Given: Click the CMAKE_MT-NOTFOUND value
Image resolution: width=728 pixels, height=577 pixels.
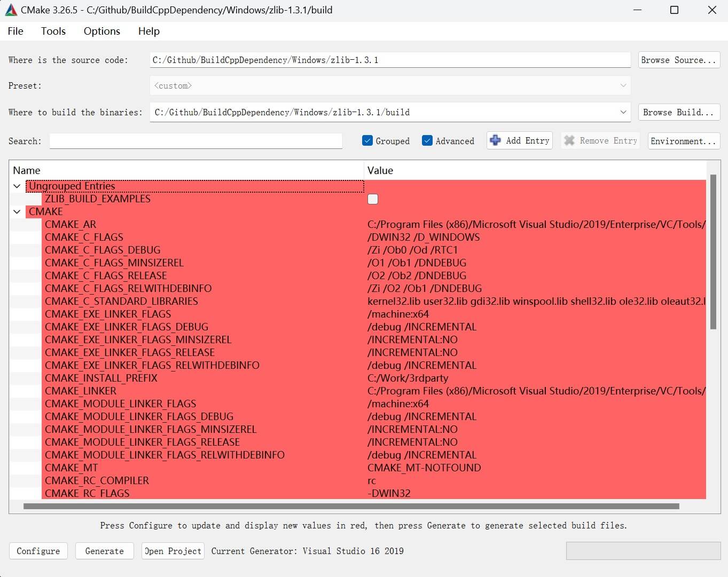Looking at the screenshot, I should 424,468.
